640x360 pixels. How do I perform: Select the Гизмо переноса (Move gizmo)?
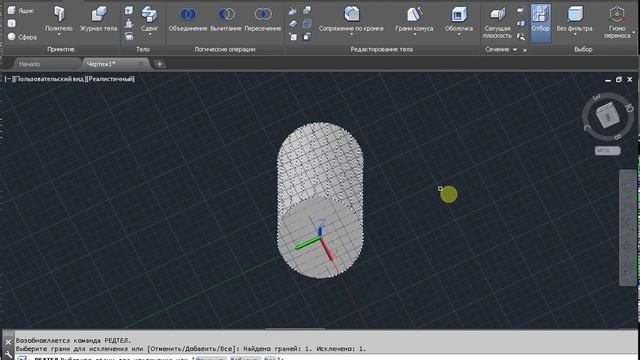tap(617, 22)
